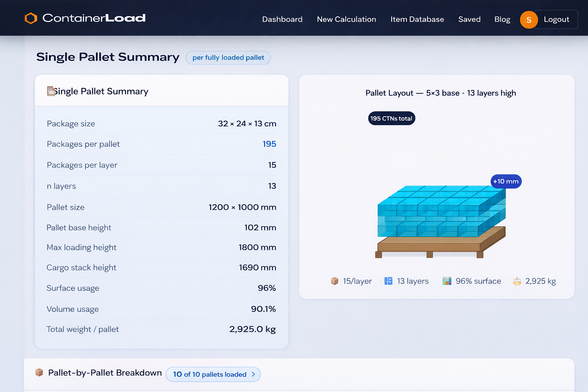The height and width of the screenshot is (392, 588).
Task: Click the +10 mm badge on the diagram
Action: [506, 181]
